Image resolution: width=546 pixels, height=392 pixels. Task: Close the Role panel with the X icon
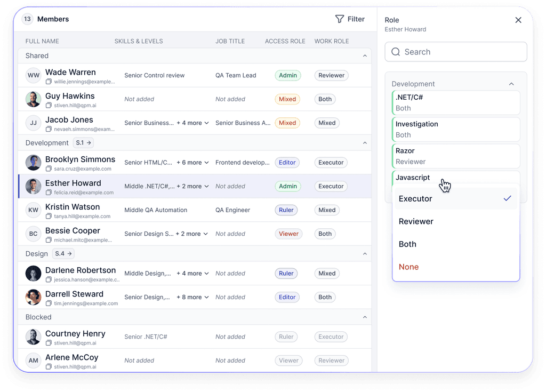coord(518,20)
